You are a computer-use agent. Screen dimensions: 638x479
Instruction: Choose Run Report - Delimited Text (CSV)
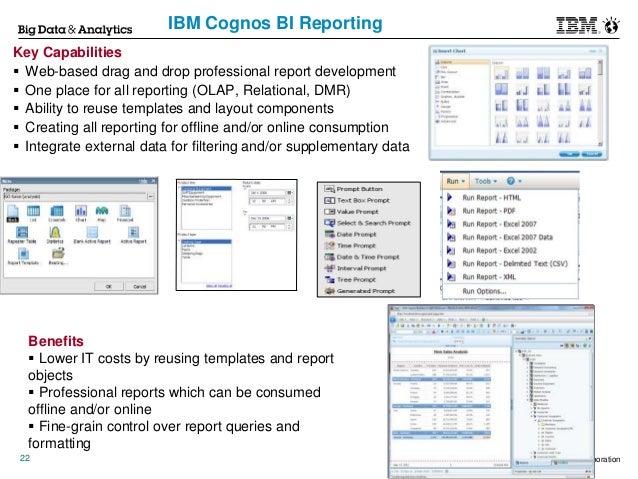point(509,264)
